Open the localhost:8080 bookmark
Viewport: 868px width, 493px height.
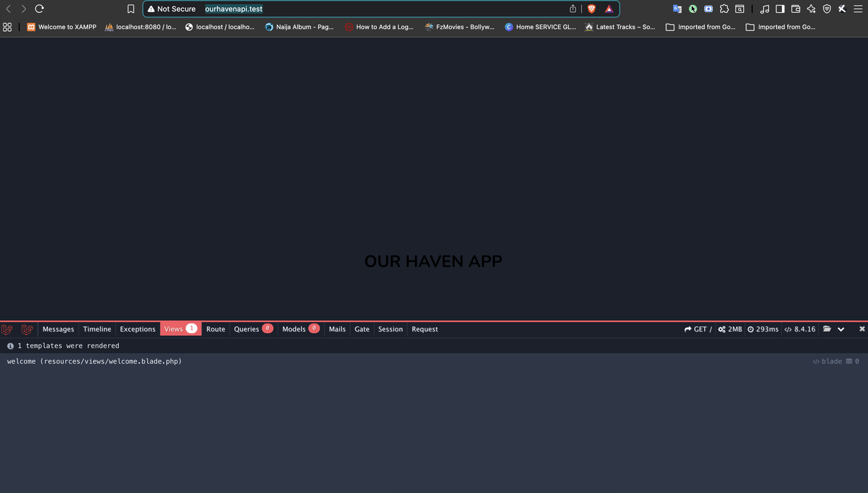(140, 27)
